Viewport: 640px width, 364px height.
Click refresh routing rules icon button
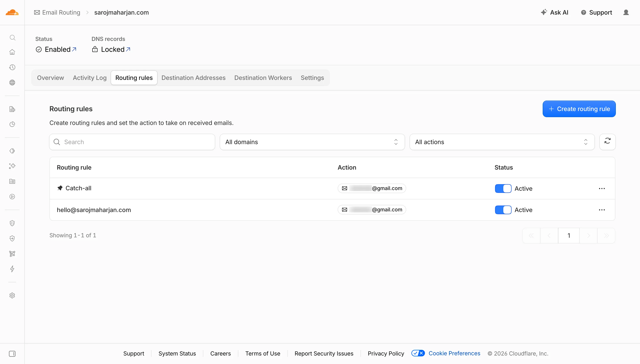click(607, 142)
